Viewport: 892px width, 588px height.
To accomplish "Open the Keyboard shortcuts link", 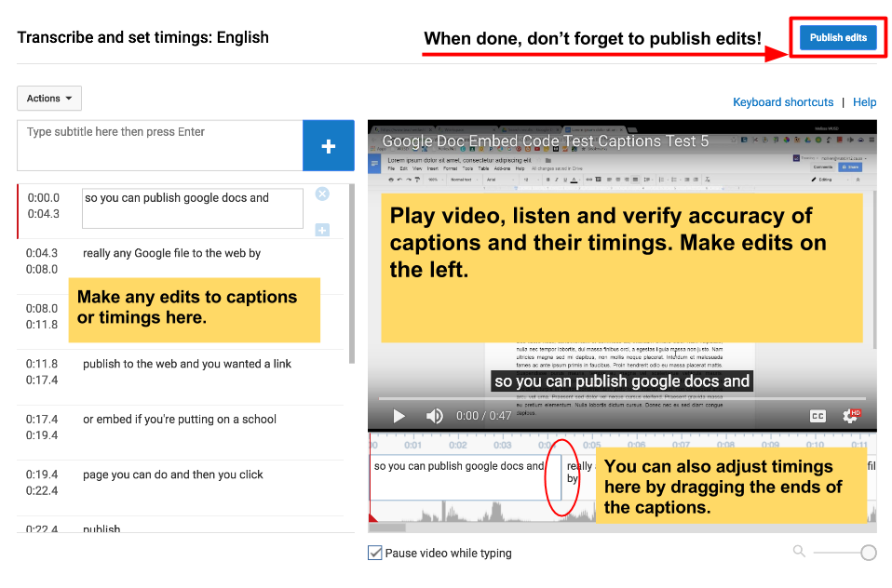I will [785, 102].
